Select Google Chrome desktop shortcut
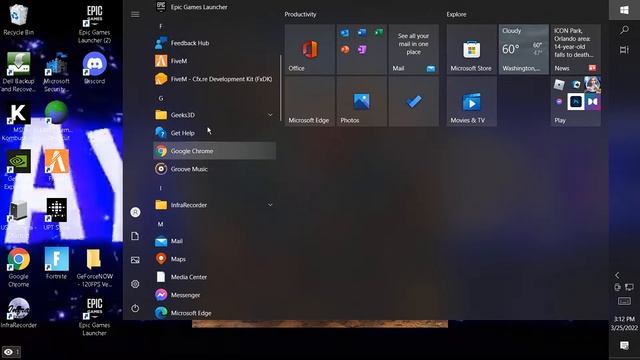Viewport: 640px width, 360px height. tap(18, 268)
